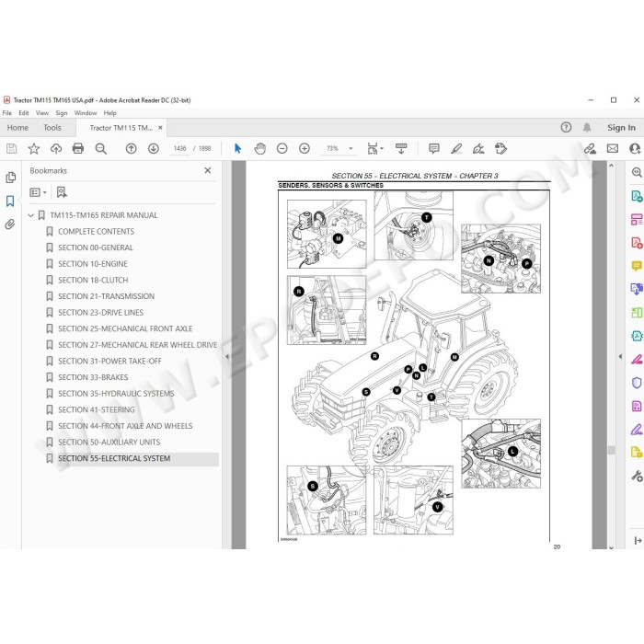Open SECTION 18-CLUTCH bookmark
Screen dimensions: 644x644
click(x=93, y=280)
